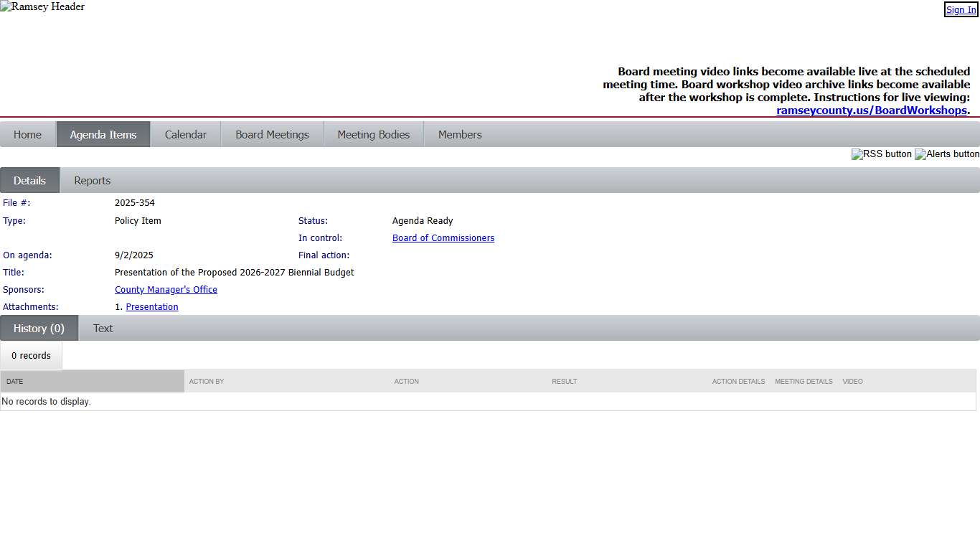980x551 pixels.
Task: Go to the Home menu item
Action: (x=28, y=135)
